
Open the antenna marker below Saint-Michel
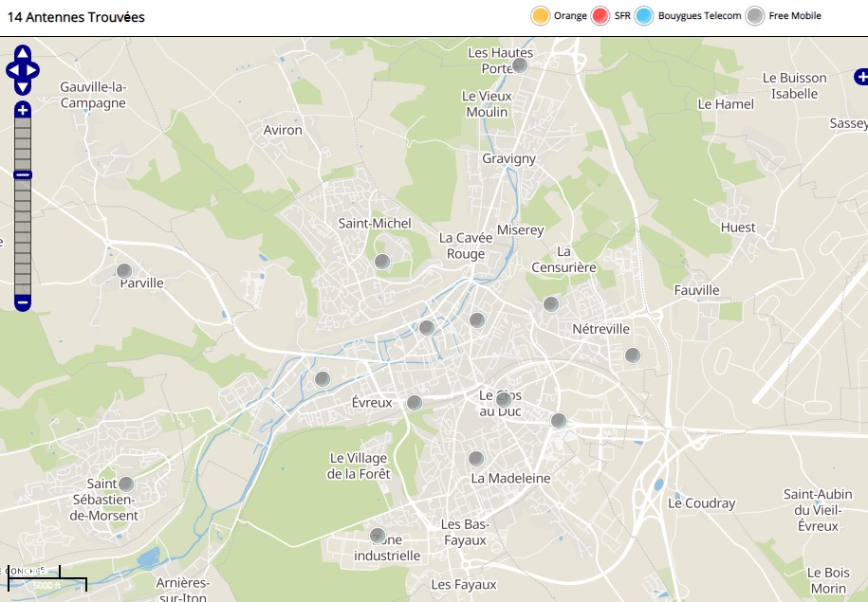[x=381, y=261]
